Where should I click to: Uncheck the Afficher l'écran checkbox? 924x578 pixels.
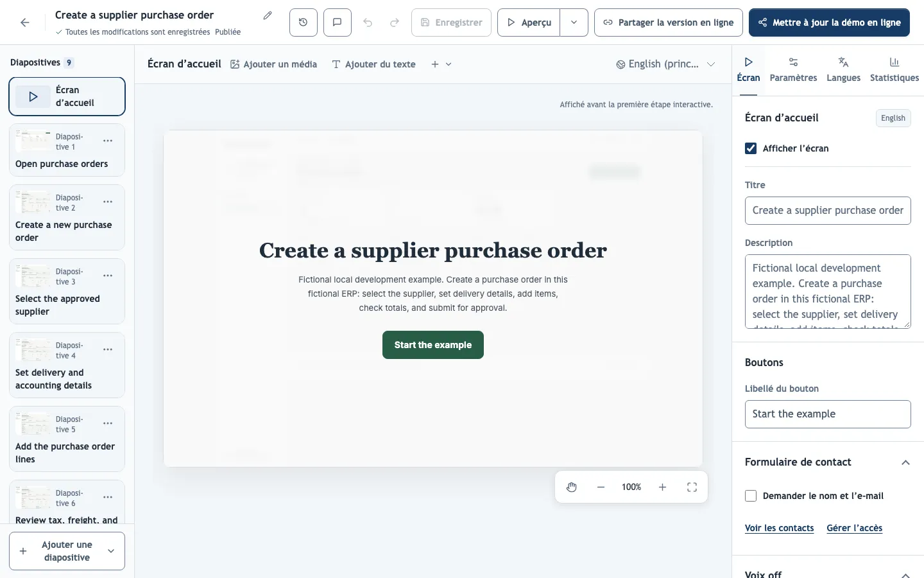(751, 148)
